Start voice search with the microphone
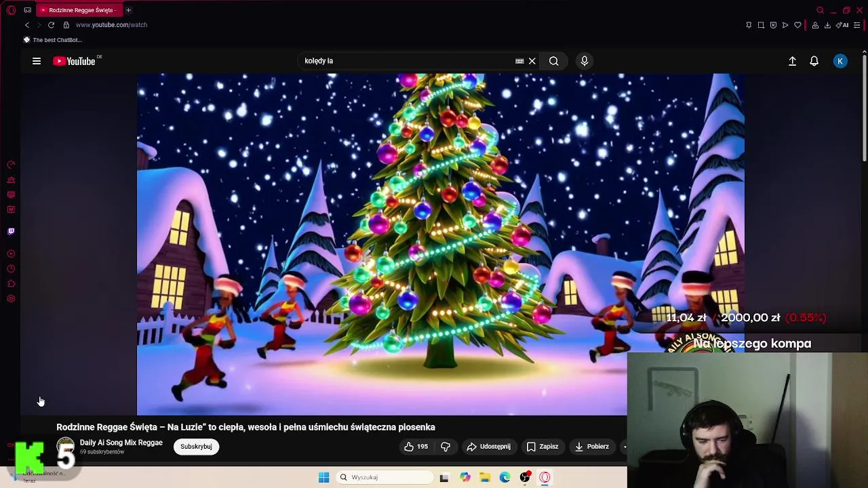The width and height of the screenshot is (868, 488). tap(585, 61)
